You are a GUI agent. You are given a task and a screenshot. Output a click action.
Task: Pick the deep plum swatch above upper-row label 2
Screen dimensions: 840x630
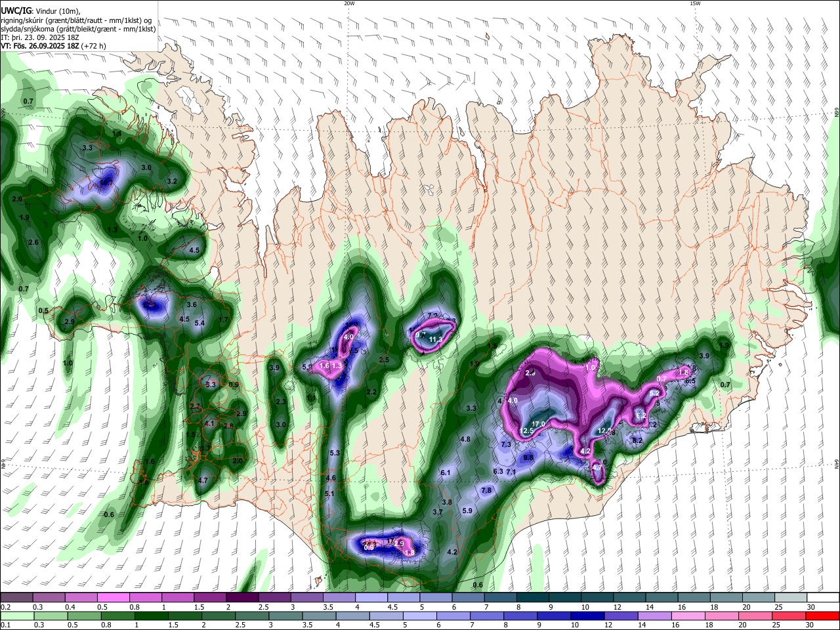click(242, 598)
